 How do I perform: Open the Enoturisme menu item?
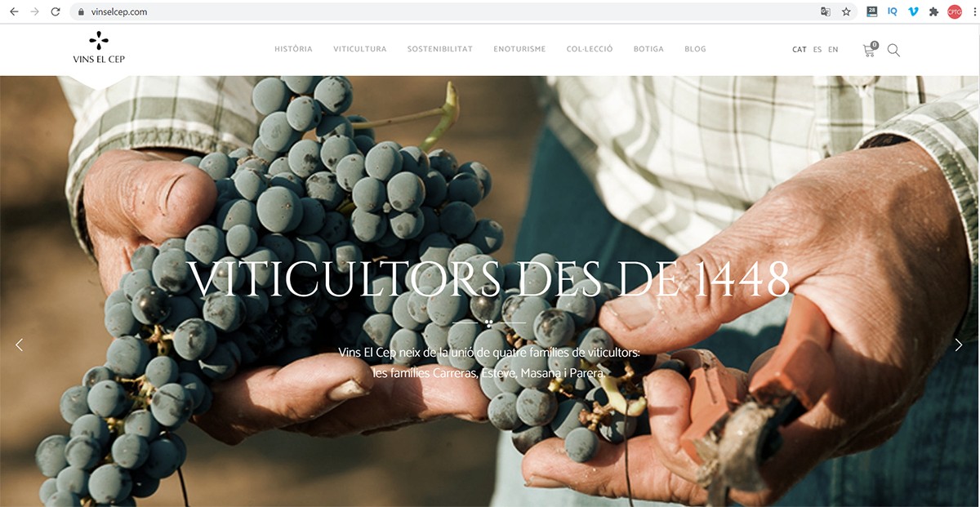(519, 49)
